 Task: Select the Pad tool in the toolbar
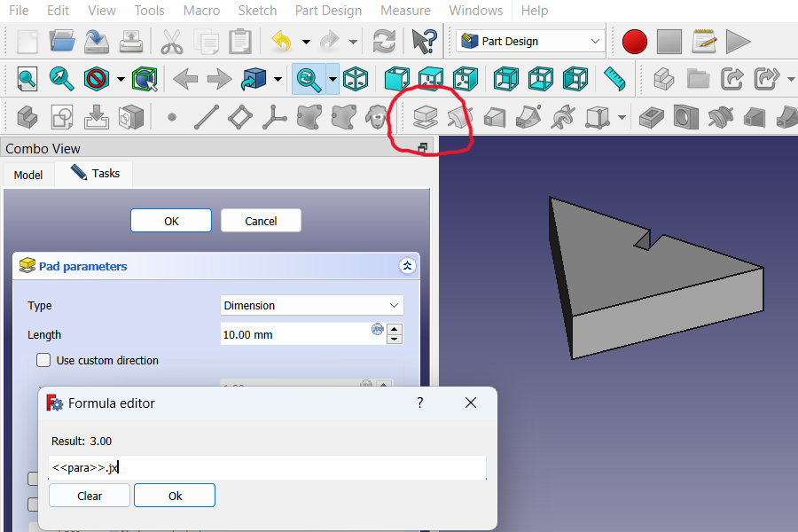425,116
